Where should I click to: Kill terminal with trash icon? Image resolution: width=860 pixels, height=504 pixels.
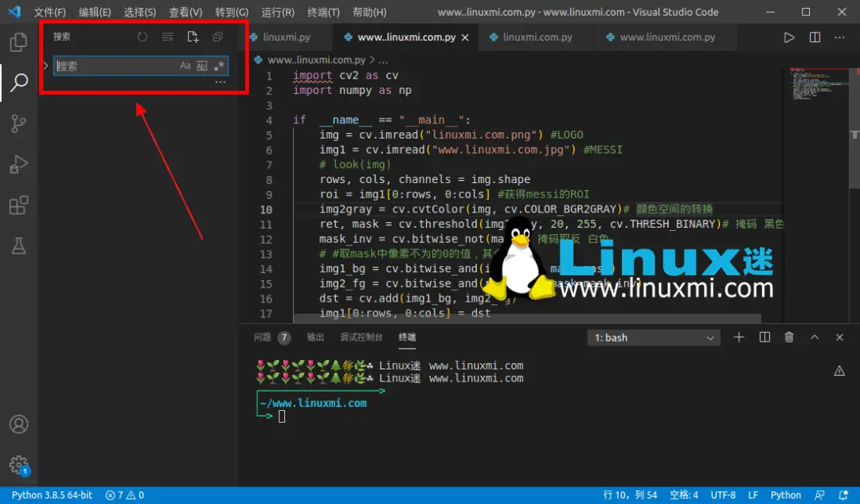coord(788,338)
